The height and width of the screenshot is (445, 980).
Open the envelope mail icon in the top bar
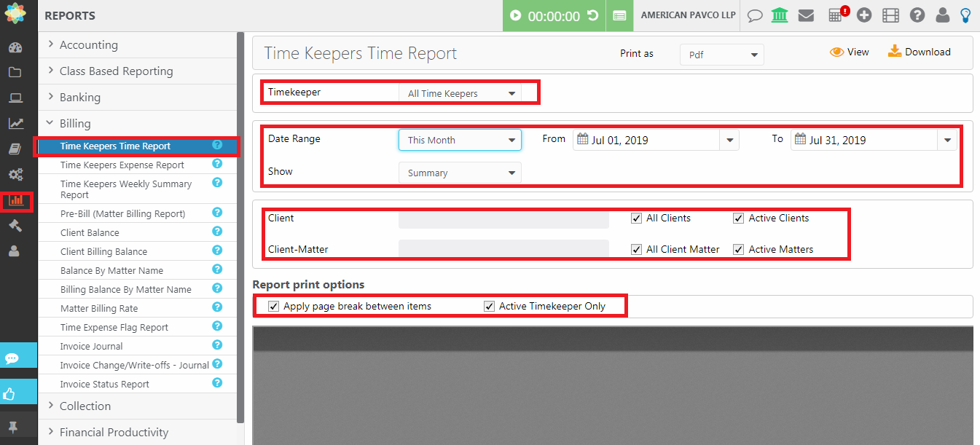(x=806, y=15)
